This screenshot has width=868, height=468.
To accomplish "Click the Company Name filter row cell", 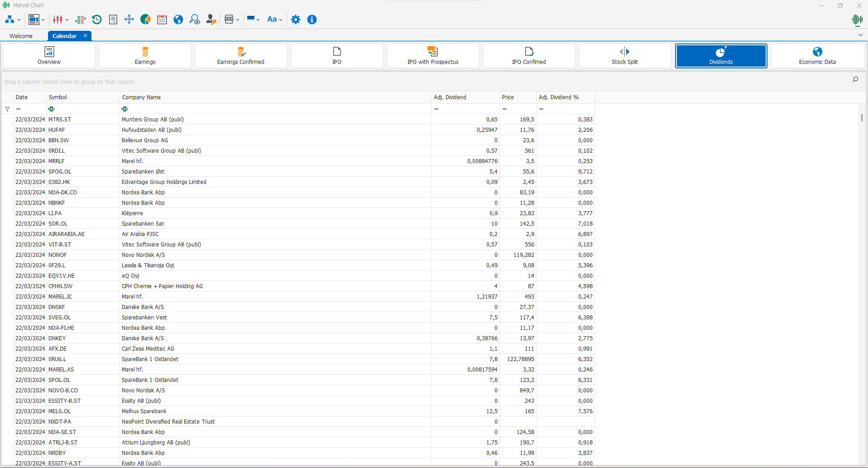I will click(275, 109).
